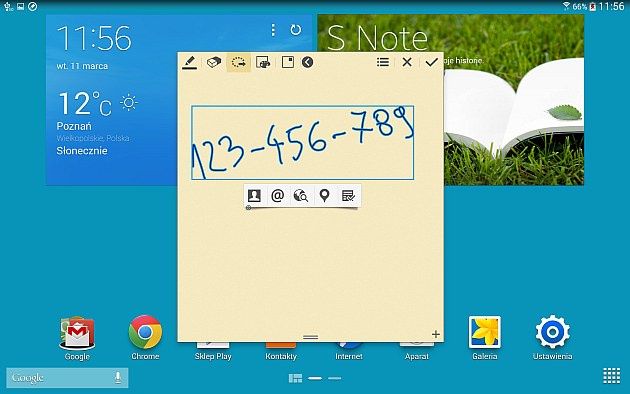Tap the date wt. 11 marca
This screenshot has height=394, width=630.
click(x=82, y=66)
